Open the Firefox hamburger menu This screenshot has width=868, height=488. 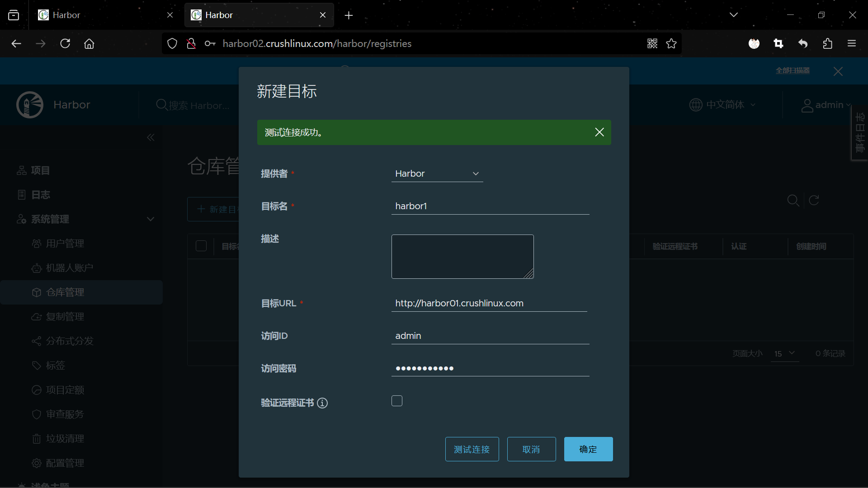[852, 43]
